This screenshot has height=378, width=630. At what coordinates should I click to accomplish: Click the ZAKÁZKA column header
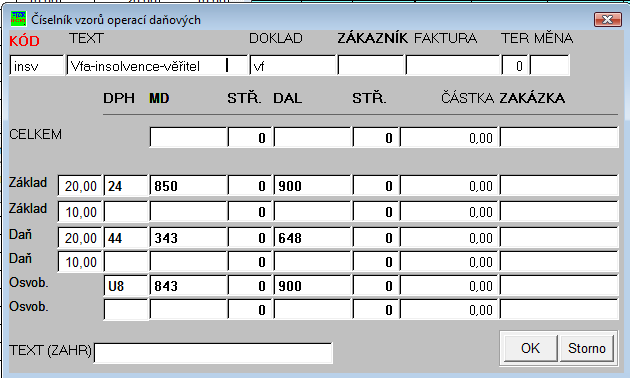click(532, 98)
